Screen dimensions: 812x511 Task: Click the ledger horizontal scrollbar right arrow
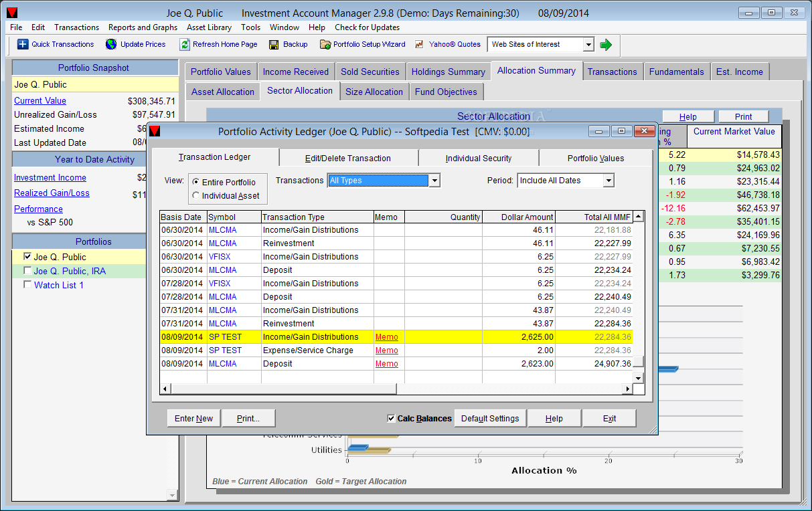pos(628,389)
